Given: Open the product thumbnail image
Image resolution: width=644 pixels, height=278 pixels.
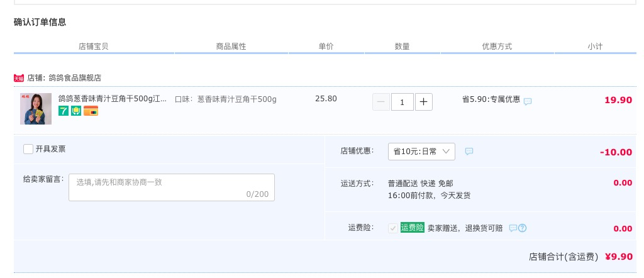Looking at the screenshot, I should (x=36, y=109).
